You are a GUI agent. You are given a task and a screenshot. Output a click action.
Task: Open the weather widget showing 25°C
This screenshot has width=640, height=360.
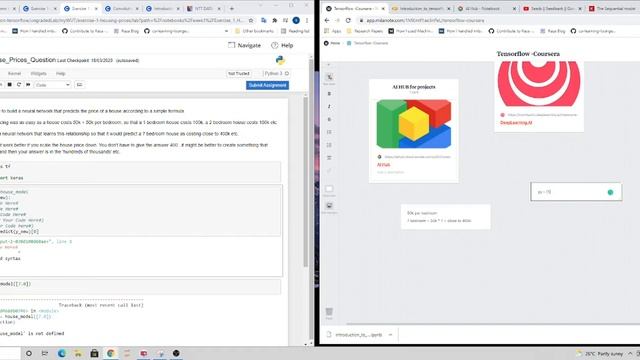coord(600,353)
